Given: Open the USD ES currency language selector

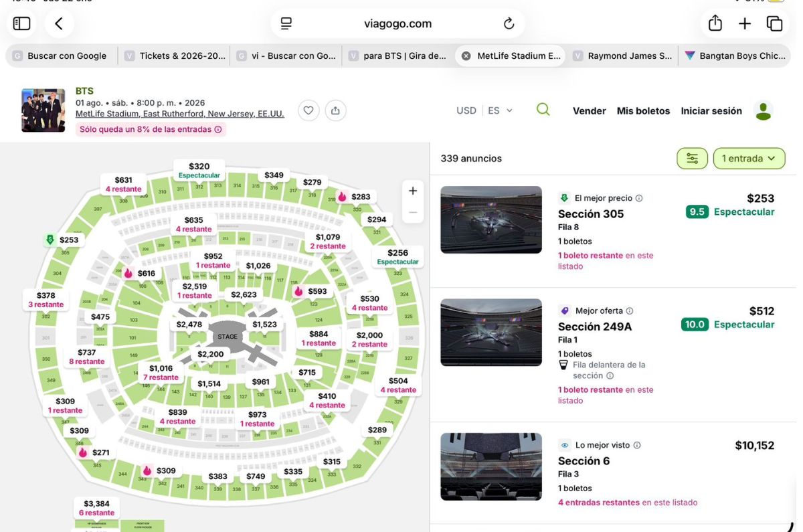Looking at the screenshot, I should pos(485,110).
